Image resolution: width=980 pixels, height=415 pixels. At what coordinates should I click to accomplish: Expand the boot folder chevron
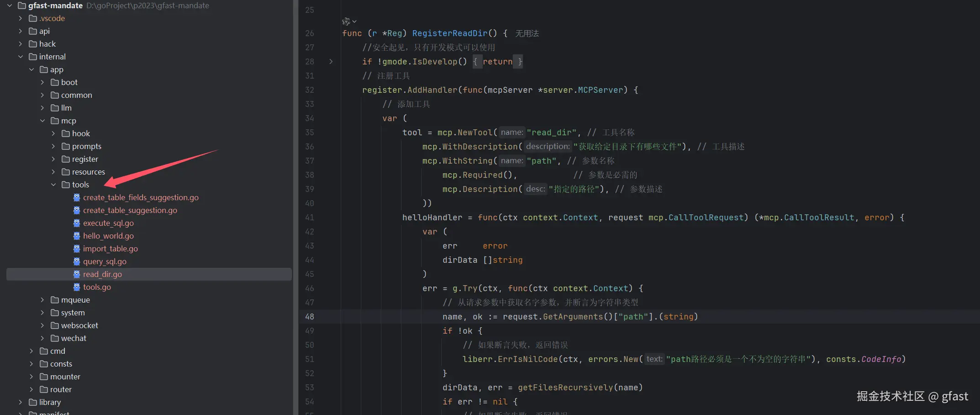[x=42, y=82]
